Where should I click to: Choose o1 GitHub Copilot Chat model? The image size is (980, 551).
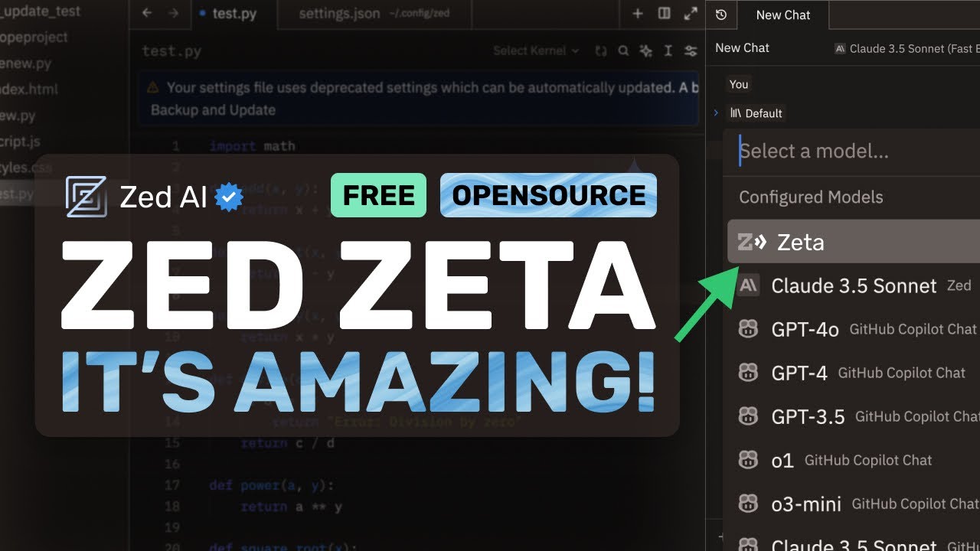pyautogui.click(x=854, y=460)
